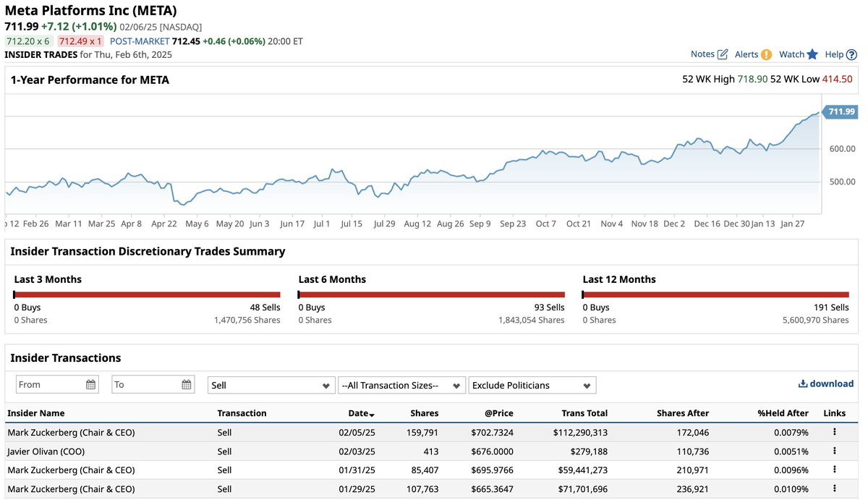Click Mark Zuckerberg name in 02/05/25 row
This screenshot has width=868, height=500.
[x=71, y=432]
